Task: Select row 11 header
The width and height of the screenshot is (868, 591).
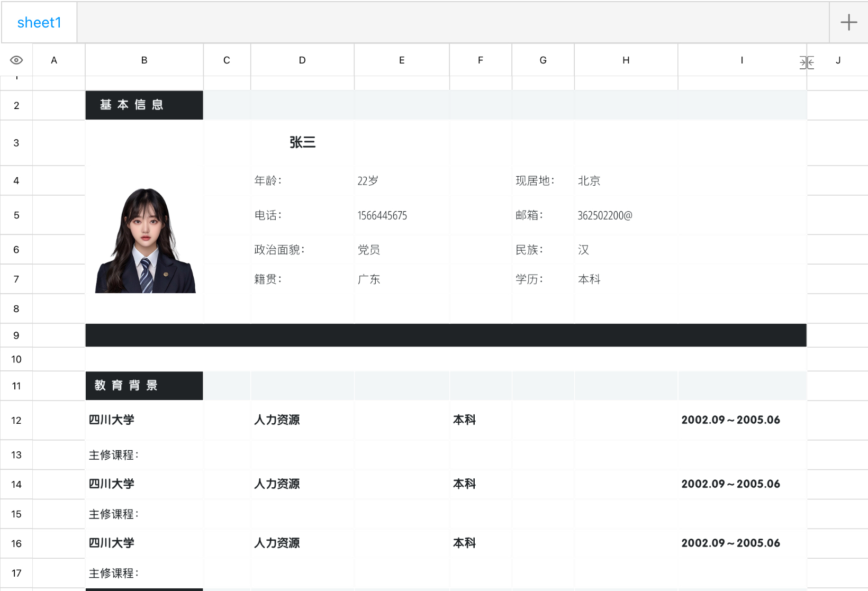Action: [16, 386]
